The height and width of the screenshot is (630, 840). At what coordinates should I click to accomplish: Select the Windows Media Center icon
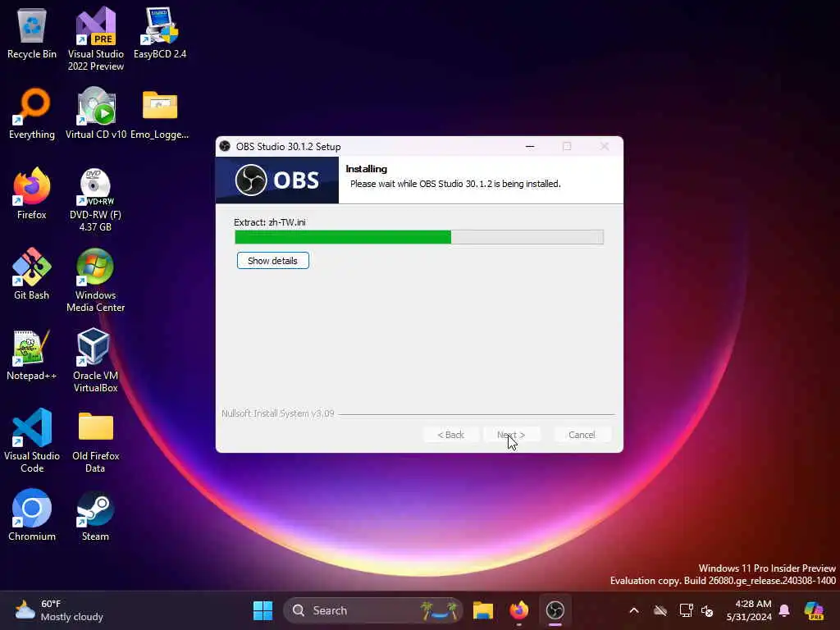pos(95,280)
